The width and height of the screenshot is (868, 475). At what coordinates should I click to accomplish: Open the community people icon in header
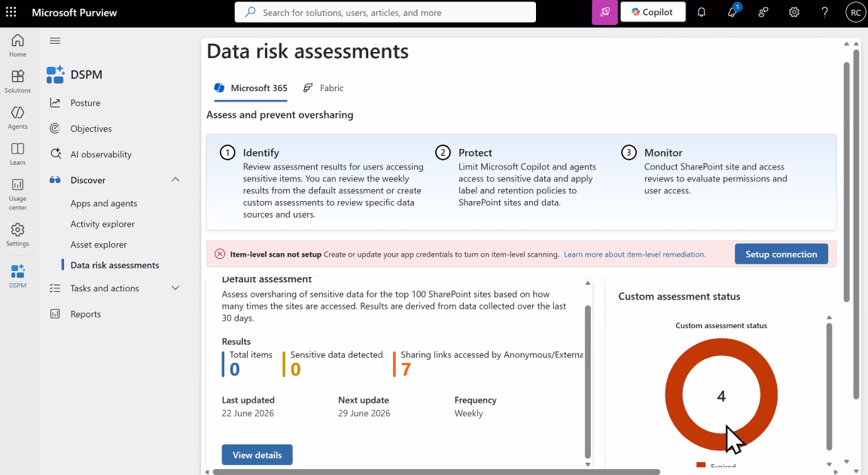click(x=763, y=12)
